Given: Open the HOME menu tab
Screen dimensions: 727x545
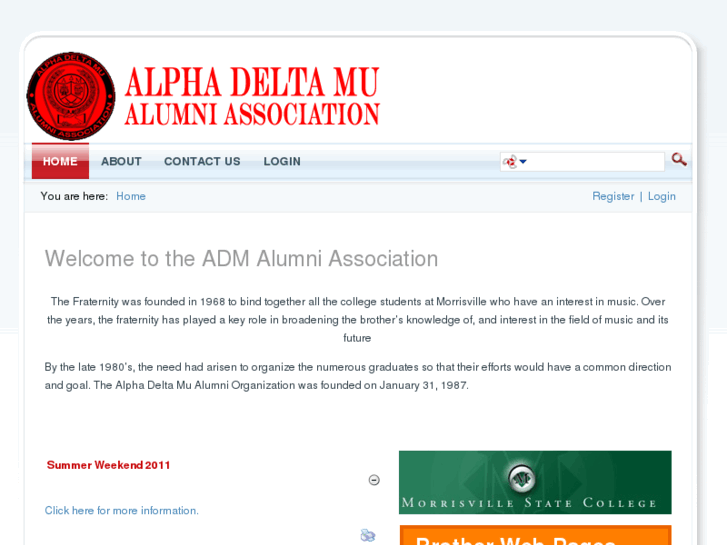Looking at the screenshot, I should [60, 161].
